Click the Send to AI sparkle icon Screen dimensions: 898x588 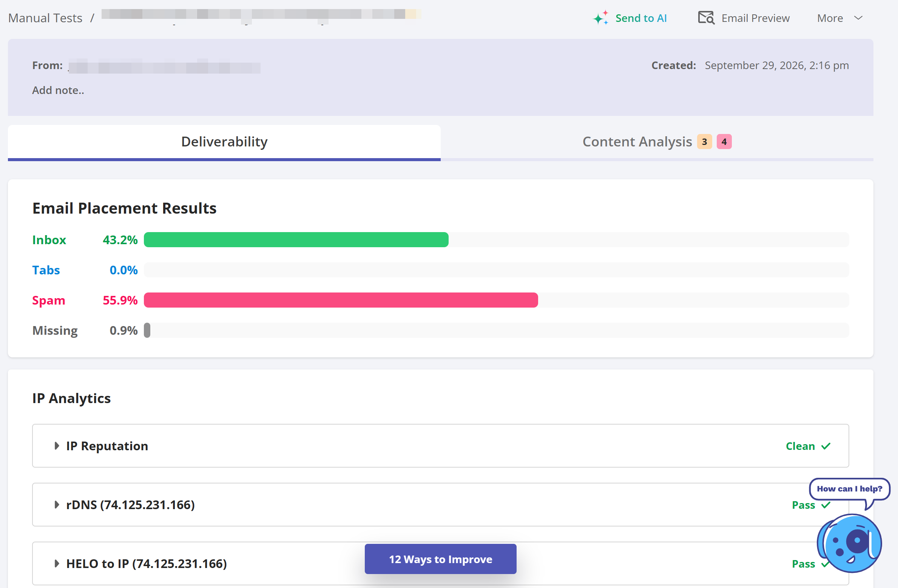coord(600,18)
